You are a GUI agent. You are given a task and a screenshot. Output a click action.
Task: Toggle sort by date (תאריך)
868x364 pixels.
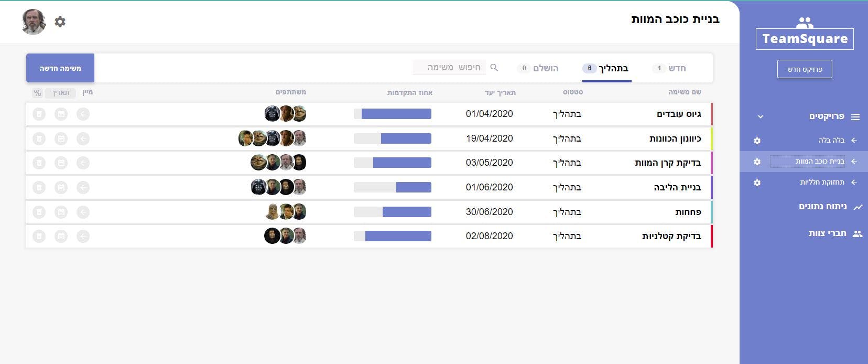coord(60,93)
